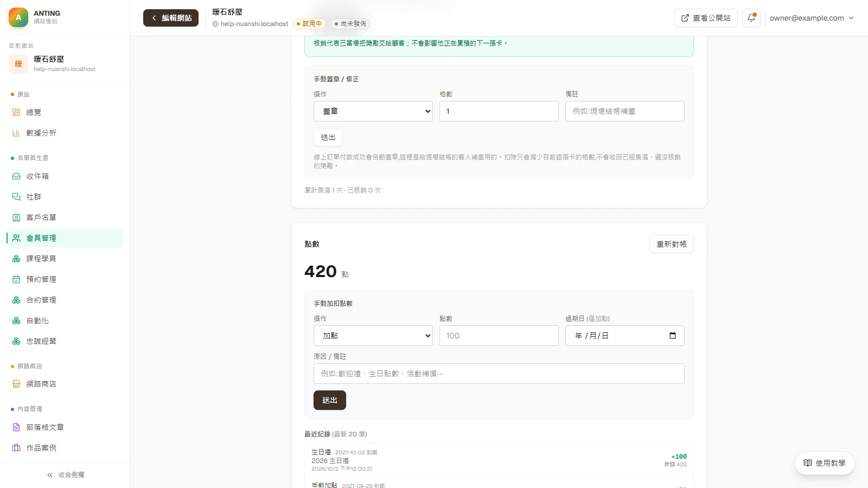Click the 收件箱 inbox icon
868x488 pixels.
(16, 176)
